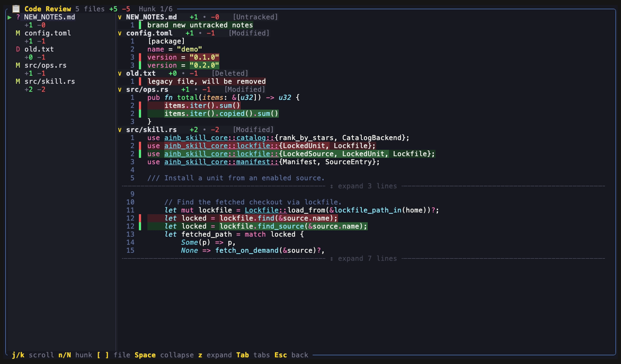
Task: Click the pub fn total signature line
Action: coord(224,98)
